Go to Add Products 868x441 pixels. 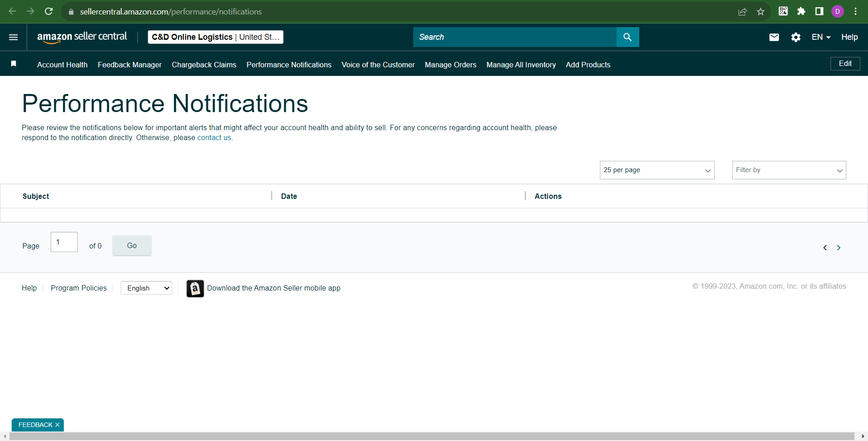[x=588, y=65]
